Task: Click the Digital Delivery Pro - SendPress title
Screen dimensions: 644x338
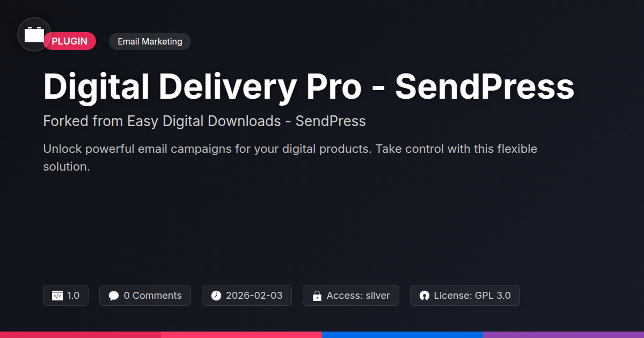Action: click(309, 87)
